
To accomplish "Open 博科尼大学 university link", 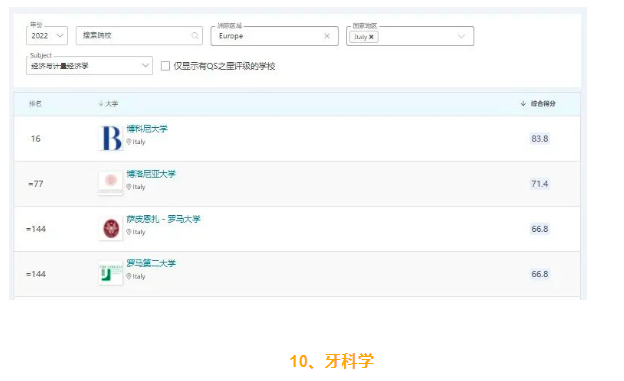I will click(x=147, y=129).
